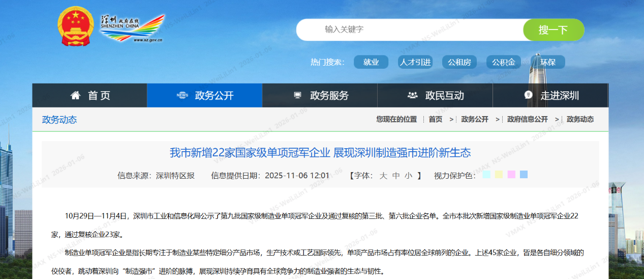Click the house icon beside 首页

(x=76, y=96)
